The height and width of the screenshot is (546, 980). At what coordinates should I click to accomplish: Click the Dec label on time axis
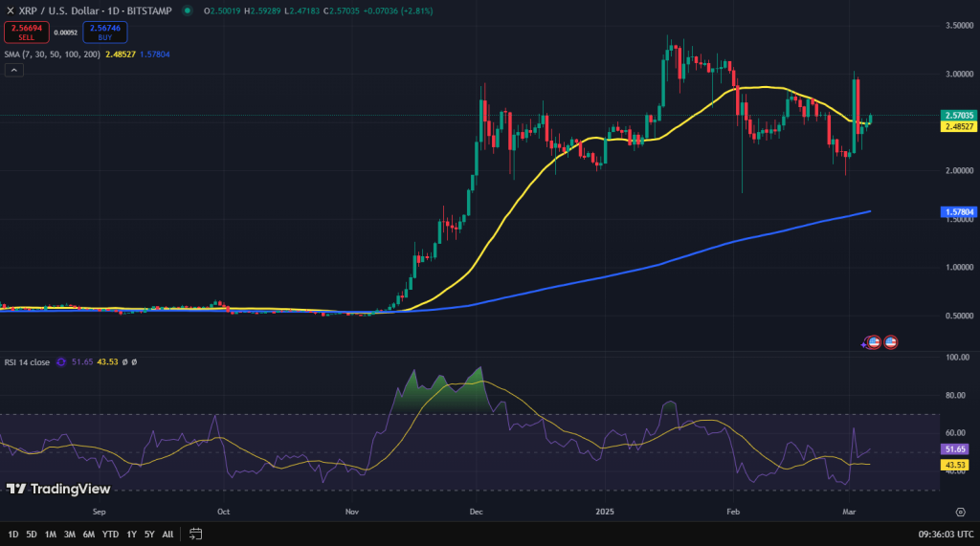pyautogui.click(x=477, y=512)
